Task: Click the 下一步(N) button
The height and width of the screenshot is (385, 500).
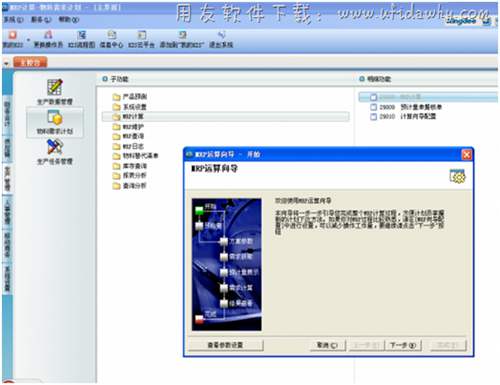Action: [x=403, y=345]
